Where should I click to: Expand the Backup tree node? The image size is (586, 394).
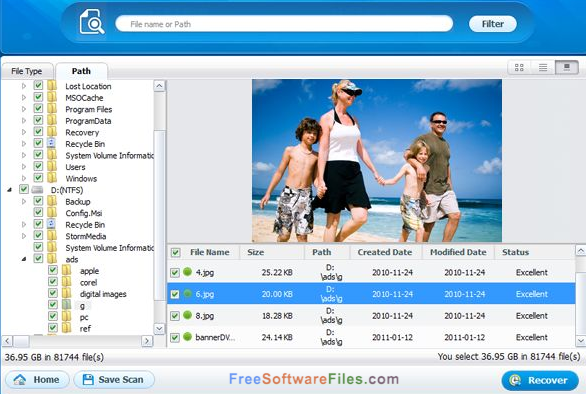(x=24, y=202)
